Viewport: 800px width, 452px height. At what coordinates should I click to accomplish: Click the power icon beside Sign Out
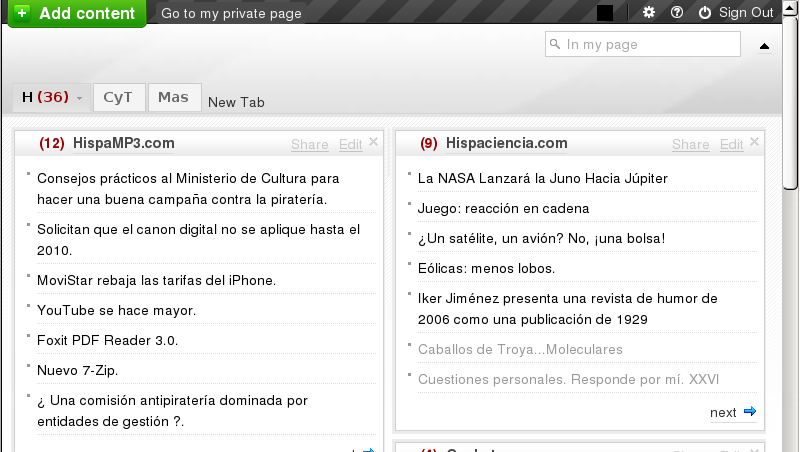click(705, 12)
